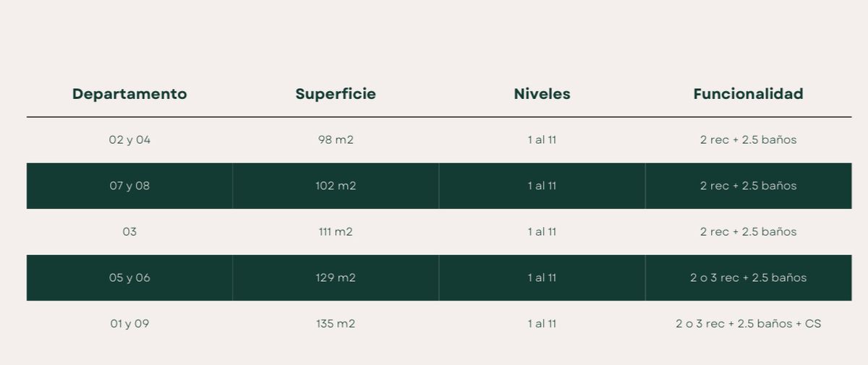Click the Funcionalidad column header
Screen dimensions: 868x365
[x=748, y=94]
